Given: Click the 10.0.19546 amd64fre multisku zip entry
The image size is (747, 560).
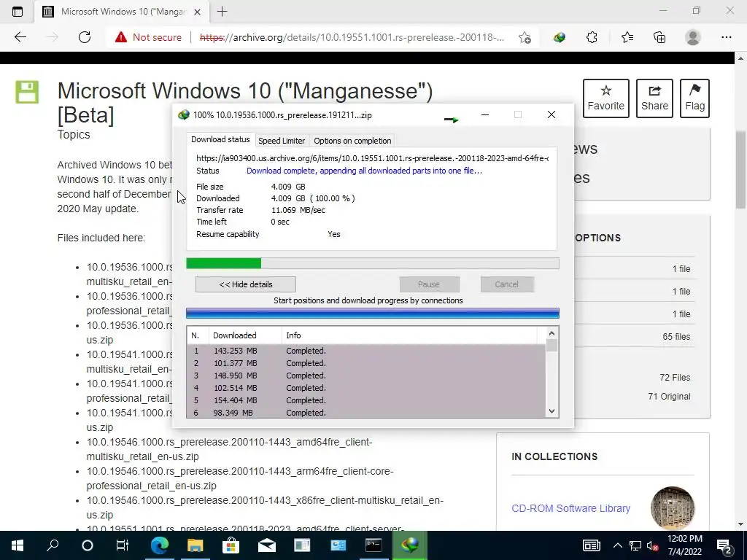Looking at the screenshot, I should pyautogui.click(x=229, y=449).
